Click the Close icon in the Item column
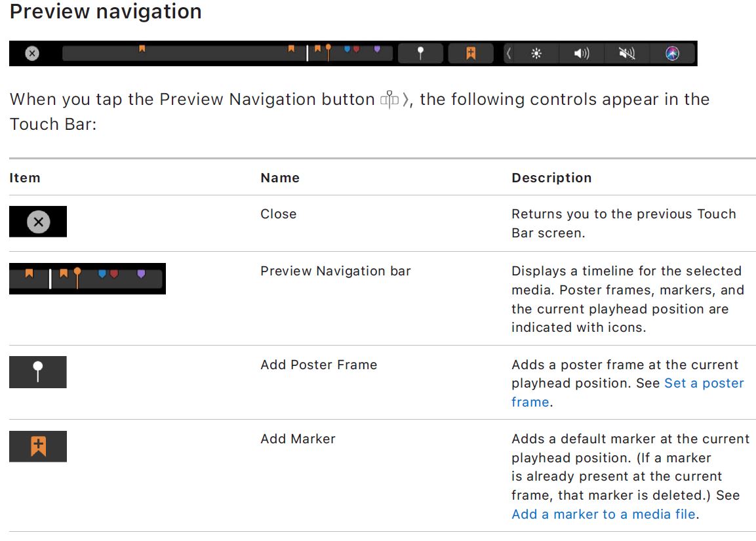 pyautogui.click(x=38, y=222)
